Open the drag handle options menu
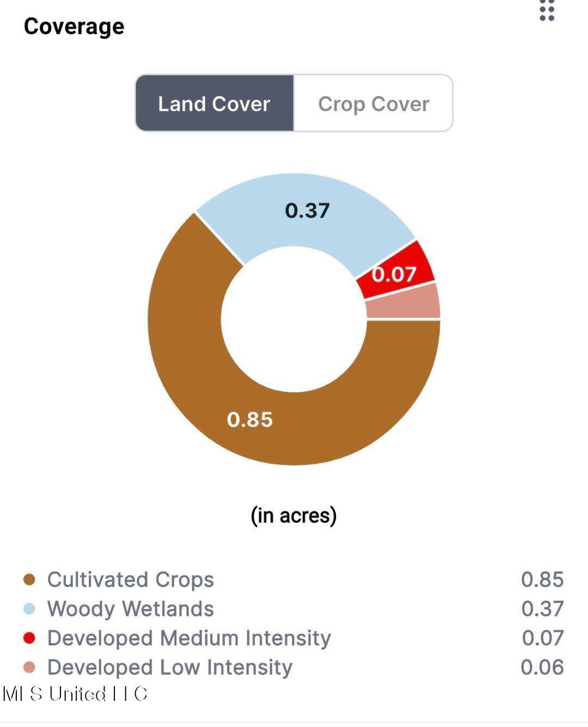Viewport: 588px width, 727px height. click(547, 11)
